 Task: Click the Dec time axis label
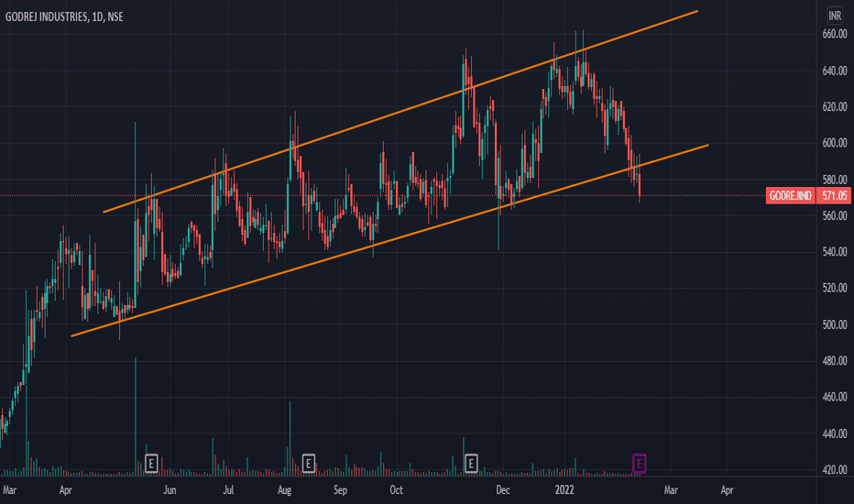click(503, 490)
